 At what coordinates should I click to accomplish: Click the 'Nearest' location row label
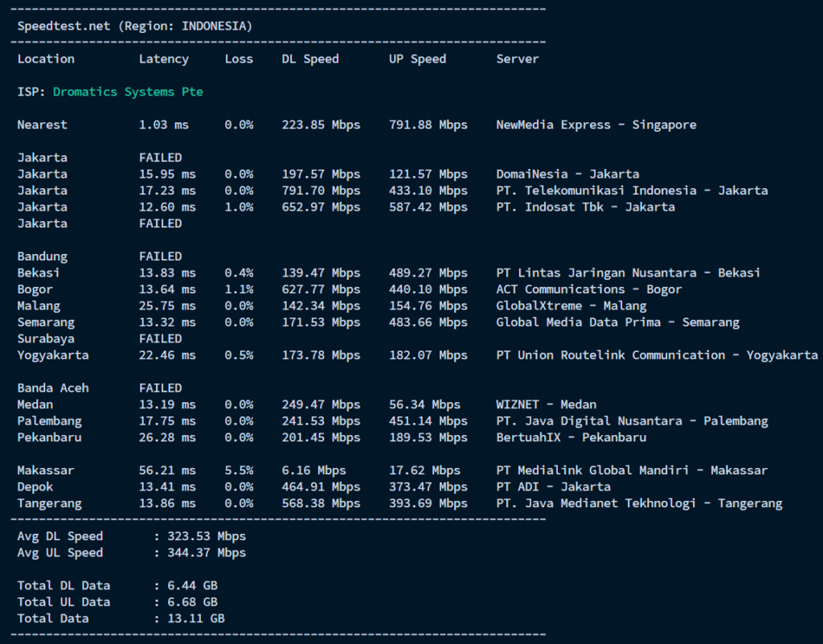[43, 125]
